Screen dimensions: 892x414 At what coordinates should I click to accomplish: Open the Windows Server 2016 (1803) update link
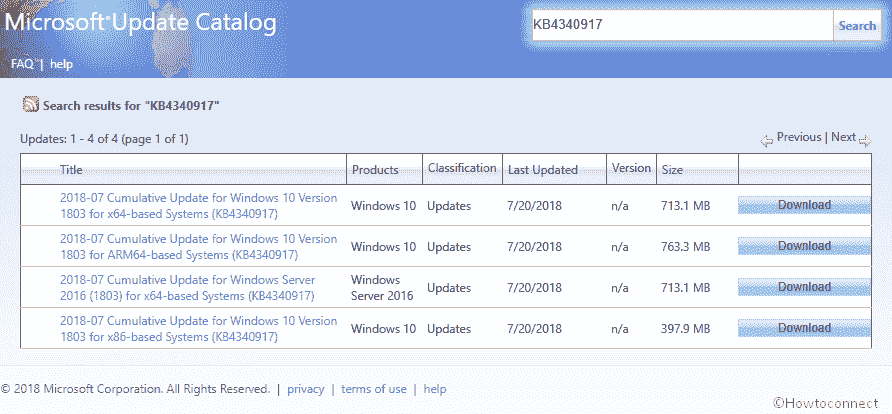tap(188, 288)
